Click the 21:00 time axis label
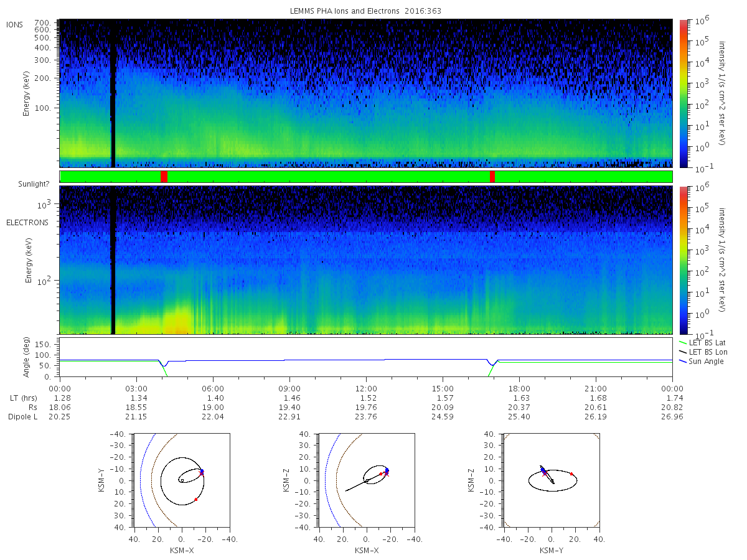The width and height of the screenshot is (747, 560). pyautogui.click(x=596, y=389)
